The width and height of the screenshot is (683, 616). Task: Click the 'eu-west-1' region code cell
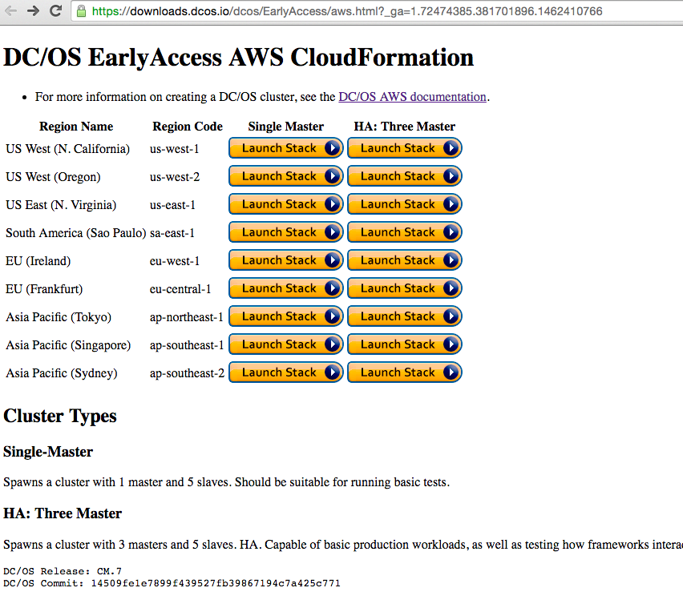click(174, 261)
